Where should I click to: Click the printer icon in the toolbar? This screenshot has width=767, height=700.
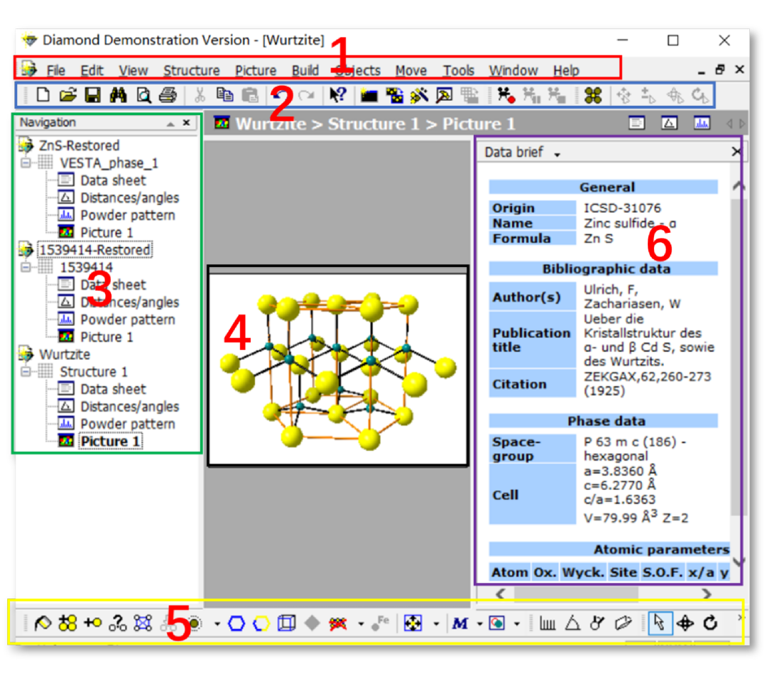167,95
